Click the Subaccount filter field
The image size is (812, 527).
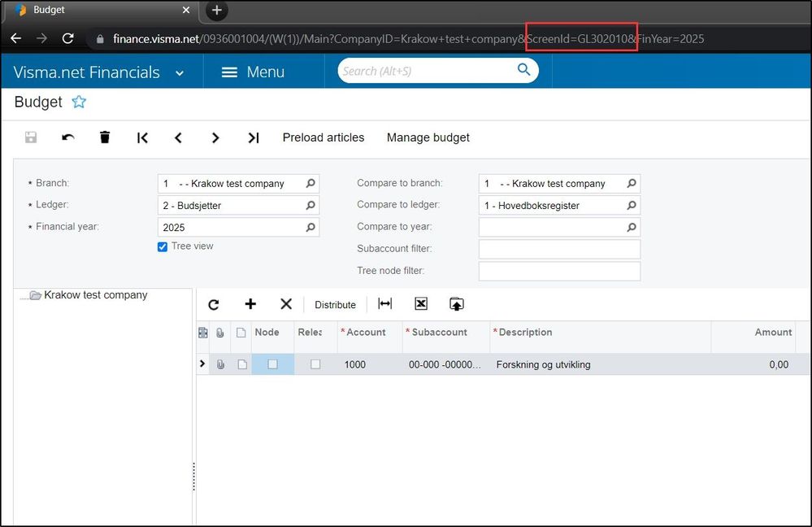point(559,249)
